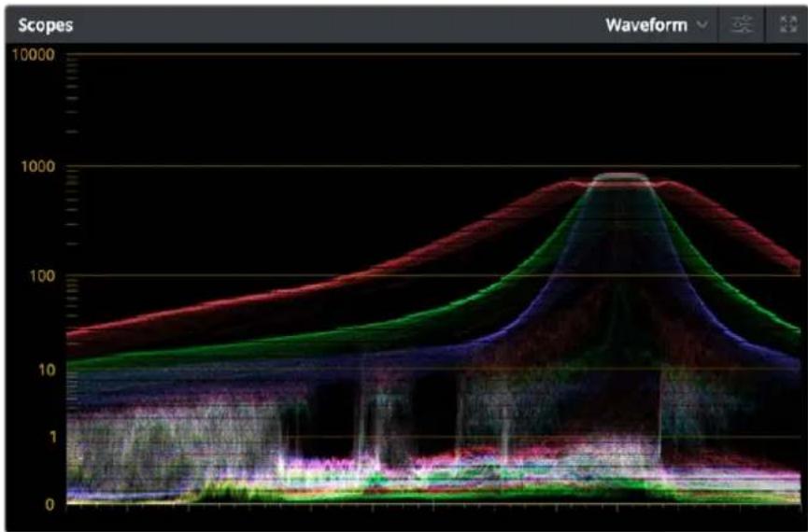This screenshot has width=808, height=532.
Task: Open the scope settings sliders icon
Action: click(x=741, y=24)
